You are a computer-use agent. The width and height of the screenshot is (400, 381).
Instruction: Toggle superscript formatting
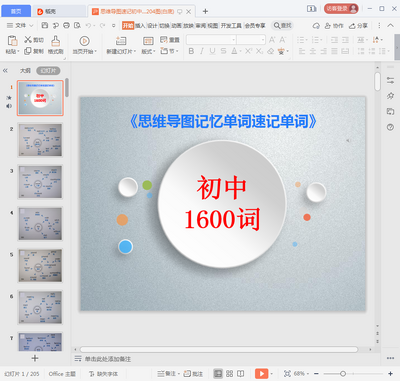pyautogui.click(x=249, y=51)
